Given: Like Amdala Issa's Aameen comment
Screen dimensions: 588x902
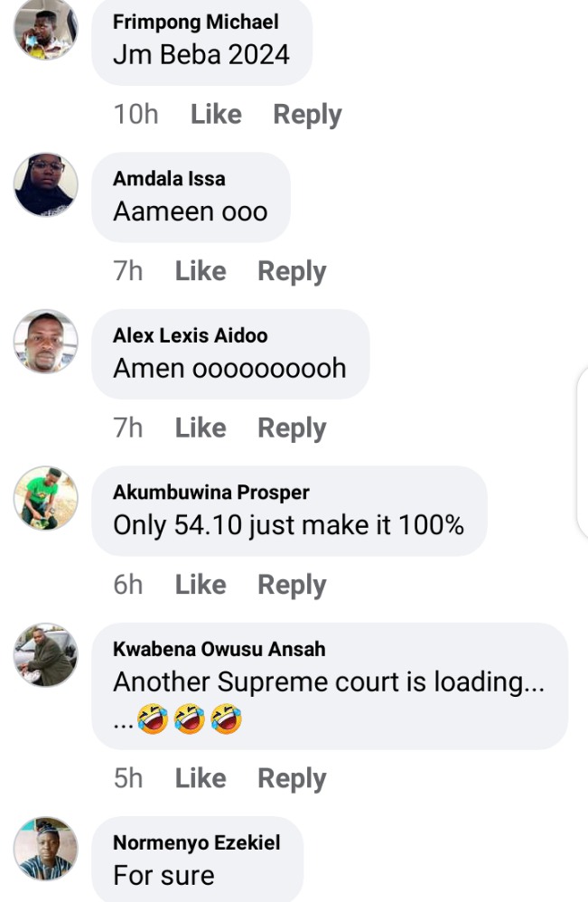Looking at the screenshot, I should click(201, 271).
